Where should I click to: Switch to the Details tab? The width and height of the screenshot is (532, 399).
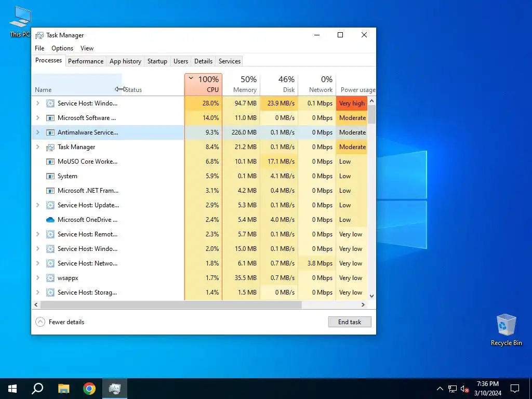203,61
